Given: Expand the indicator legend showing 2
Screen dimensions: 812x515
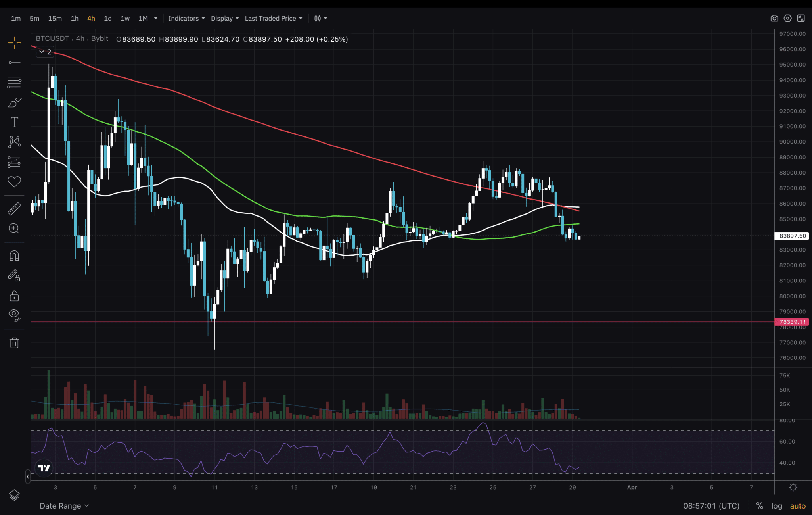Looking at the screenshot, I should point(45,52).
